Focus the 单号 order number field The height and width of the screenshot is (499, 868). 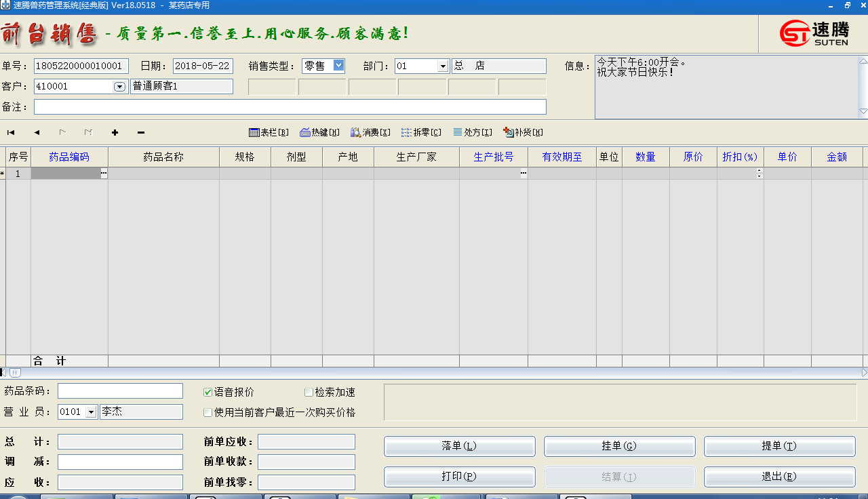pos(81,66)
